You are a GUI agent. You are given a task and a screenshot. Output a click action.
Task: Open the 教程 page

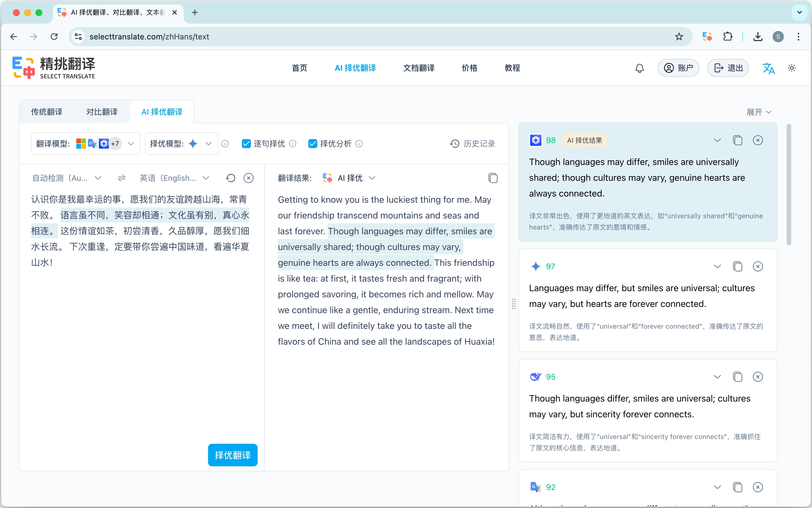pyautogui.click(x=512, y=68)
